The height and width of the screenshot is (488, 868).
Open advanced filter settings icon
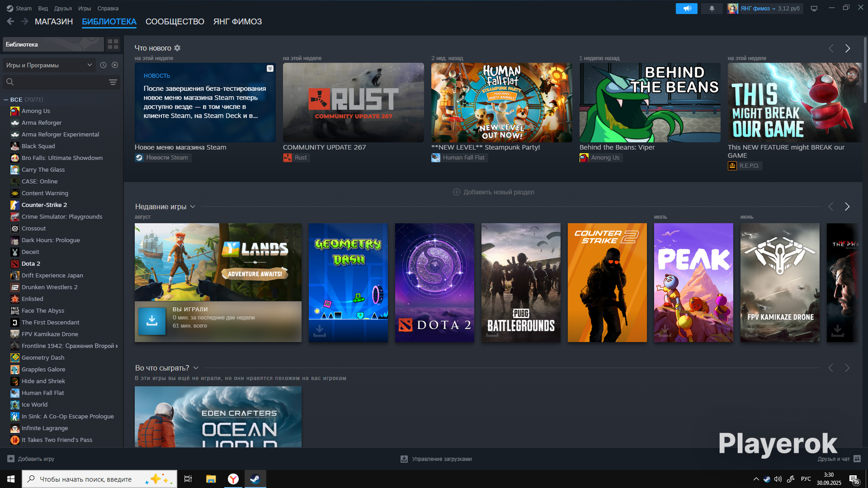pos(113,82)
